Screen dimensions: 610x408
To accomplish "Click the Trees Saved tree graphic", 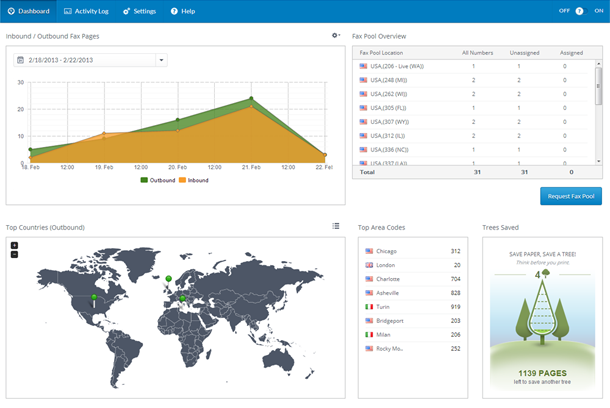I will tap(542, 310).
